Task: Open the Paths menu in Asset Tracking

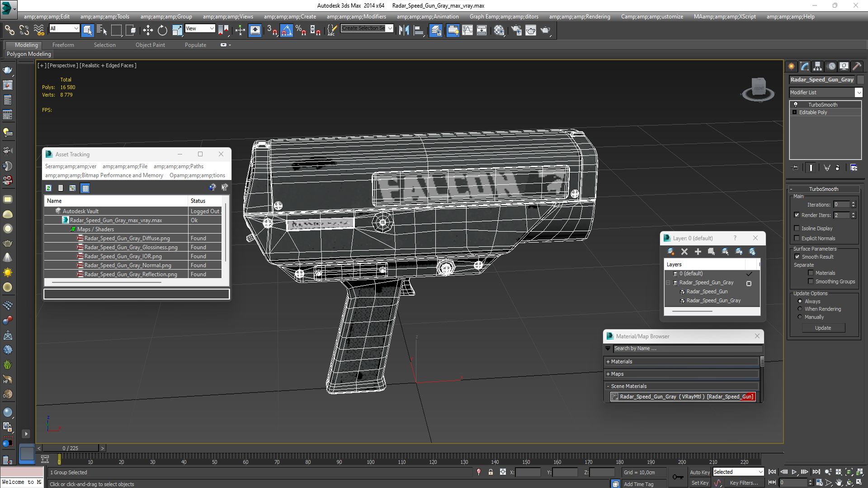Action: [178, 166]
